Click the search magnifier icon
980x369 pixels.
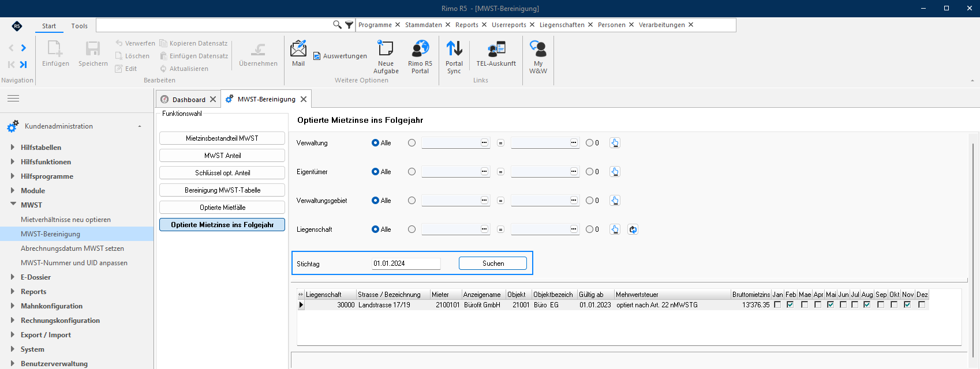[337, 25]
